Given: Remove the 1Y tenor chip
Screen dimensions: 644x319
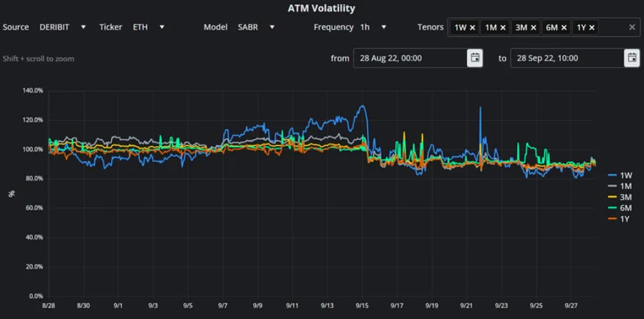Looking at the screenshot, I should coord(592,27).
